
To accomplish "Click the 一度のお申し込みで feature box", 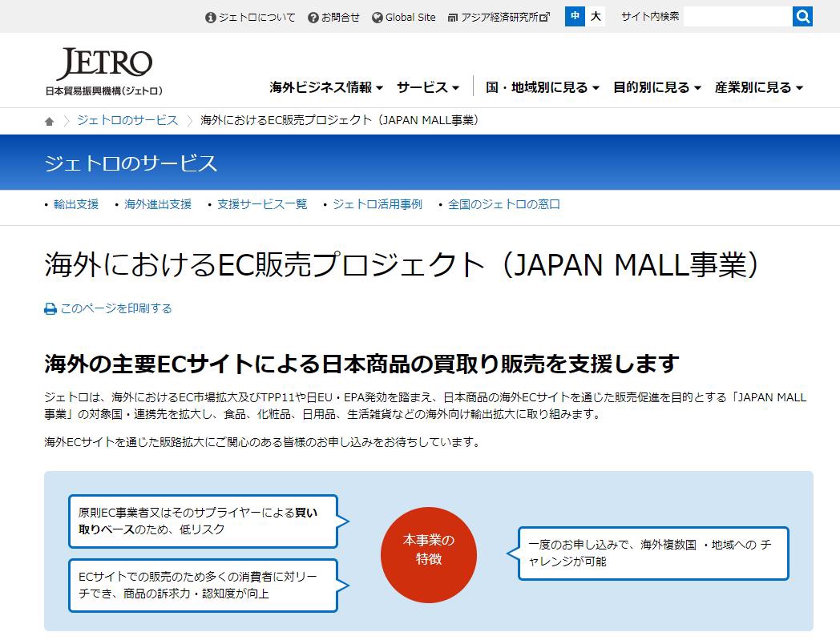I will coord(653,553).
